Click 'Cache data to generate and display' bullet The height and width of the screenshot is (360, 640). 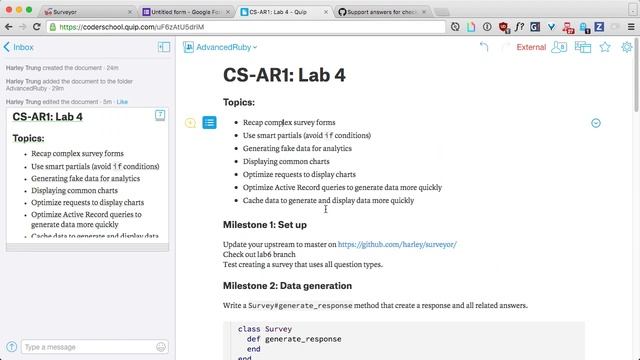click(x=328, y=200)
